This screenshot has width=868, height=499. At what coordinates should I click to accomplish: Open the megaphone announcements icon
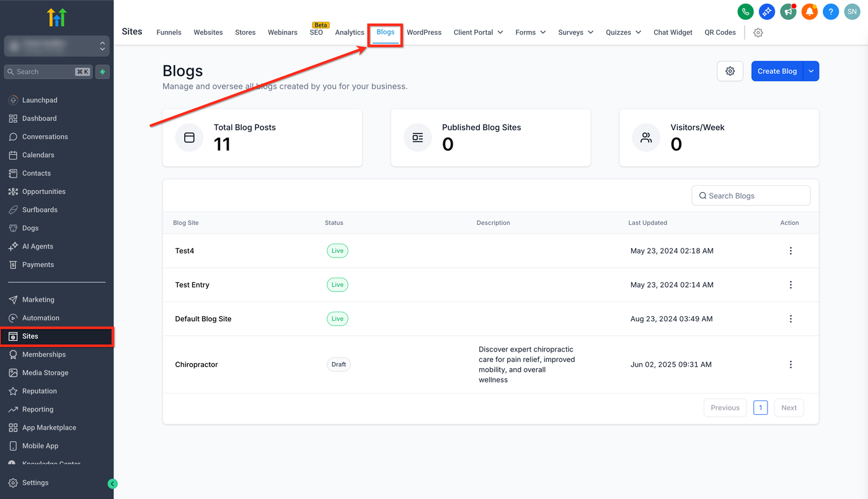click(788, 11)
